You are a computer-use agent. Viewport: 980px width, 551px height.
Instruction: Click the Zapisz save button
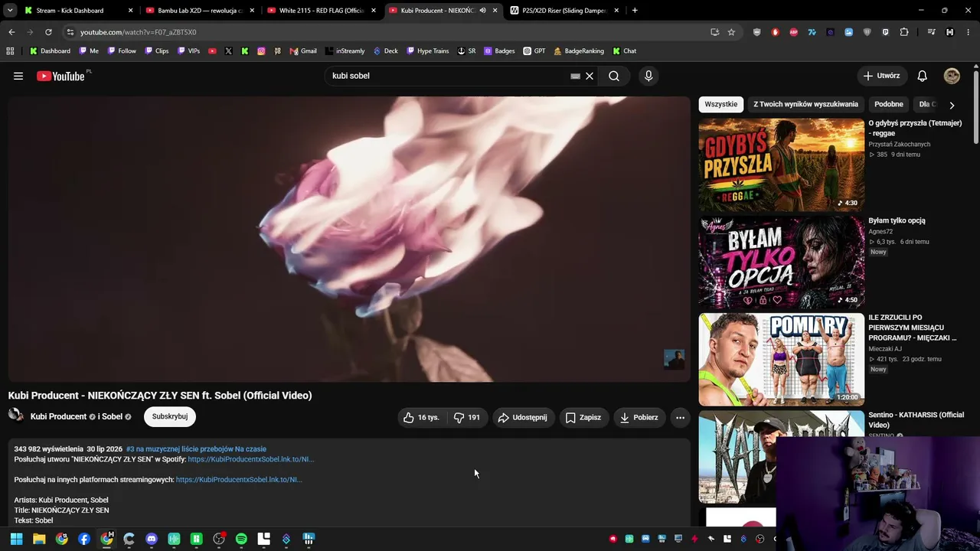point(583,417)
